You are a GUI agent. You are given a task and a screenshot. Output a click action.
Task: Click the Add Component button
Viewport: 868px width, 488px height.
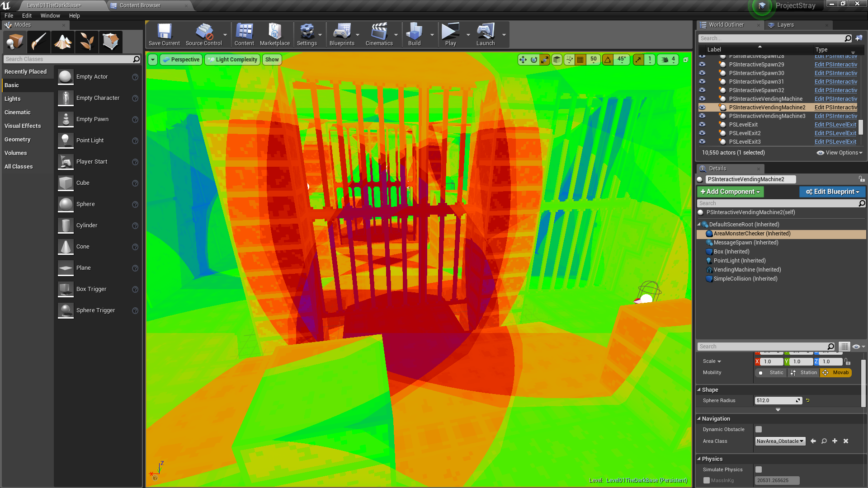click(x=730, y=192)
